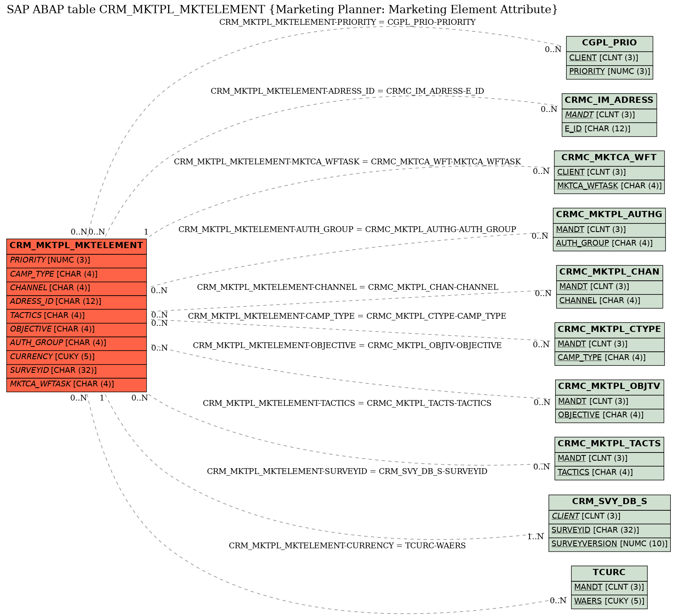Click the diagram title SAP ABAP table CRM_MKTPL_MKTELEMENT

click(282, 10)
